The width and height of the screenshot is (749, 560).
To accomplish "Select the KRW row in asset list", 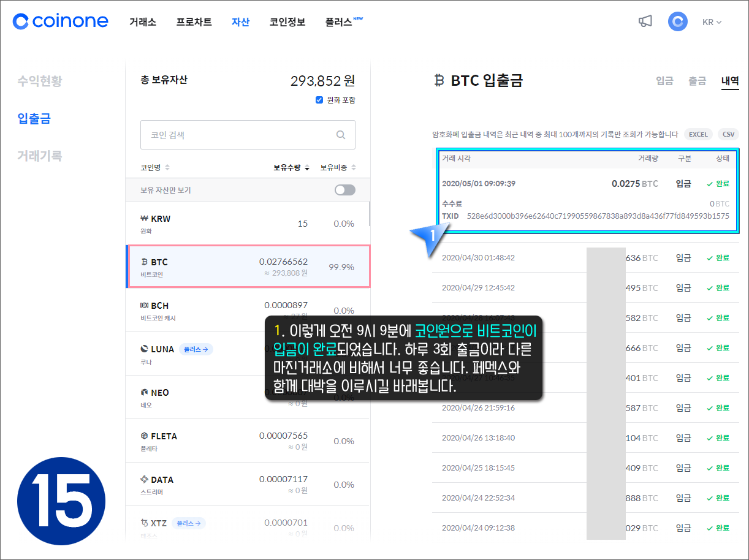I will pos(248,224).
